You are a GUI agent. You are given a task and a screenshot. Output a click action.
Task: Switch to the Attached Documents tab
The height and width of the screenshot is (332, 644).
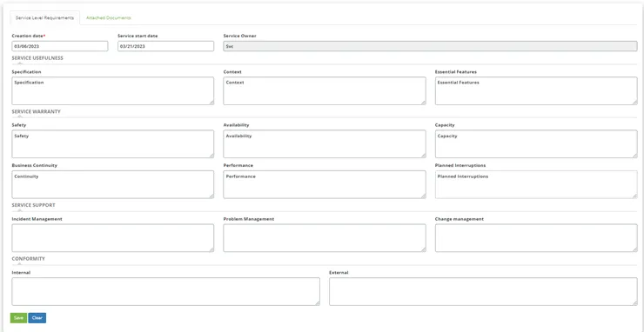coord(109,18)
